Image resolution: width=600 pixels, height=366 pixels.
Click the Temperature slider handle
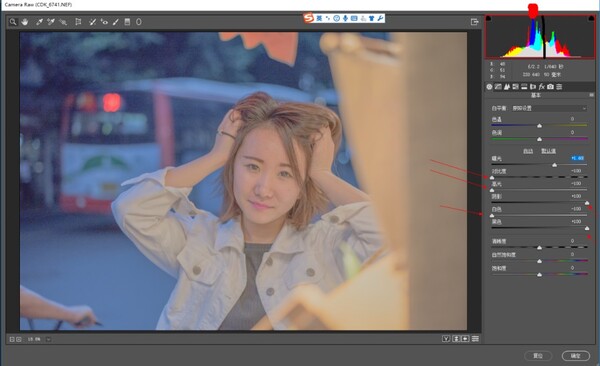539,126
